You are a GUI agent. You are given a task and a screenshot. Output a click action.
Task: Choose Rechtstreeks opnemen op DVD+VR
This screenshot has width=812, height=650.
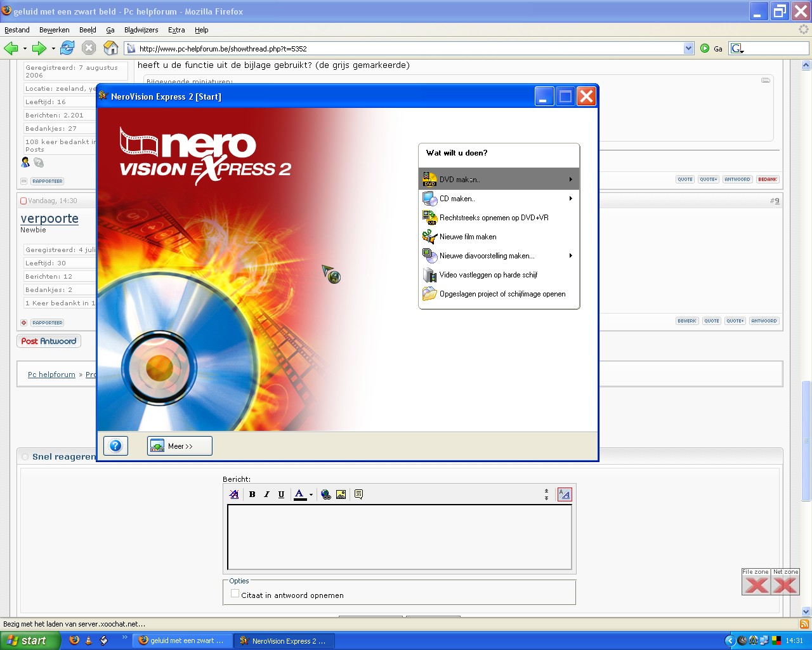[499, 218]
